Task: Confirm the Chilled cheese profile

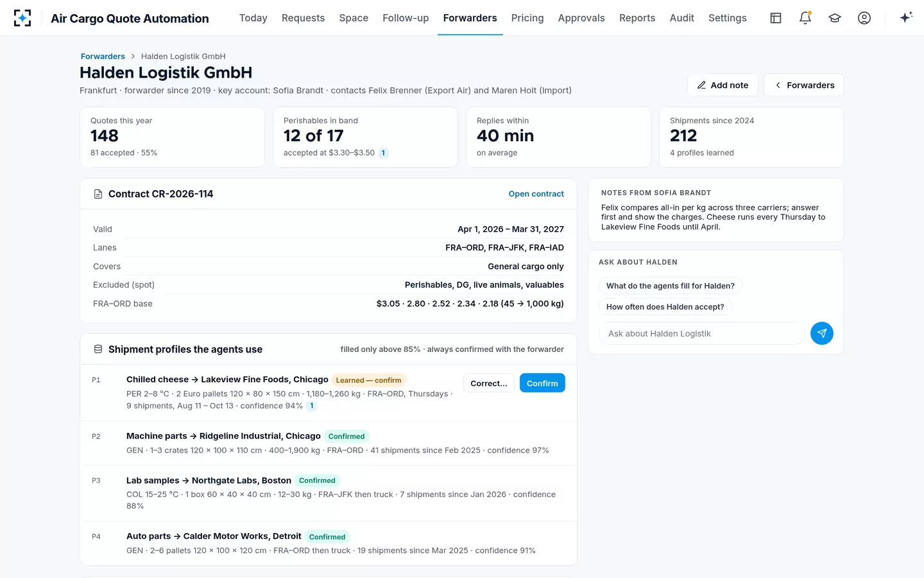Action: [x=542, y=383]
